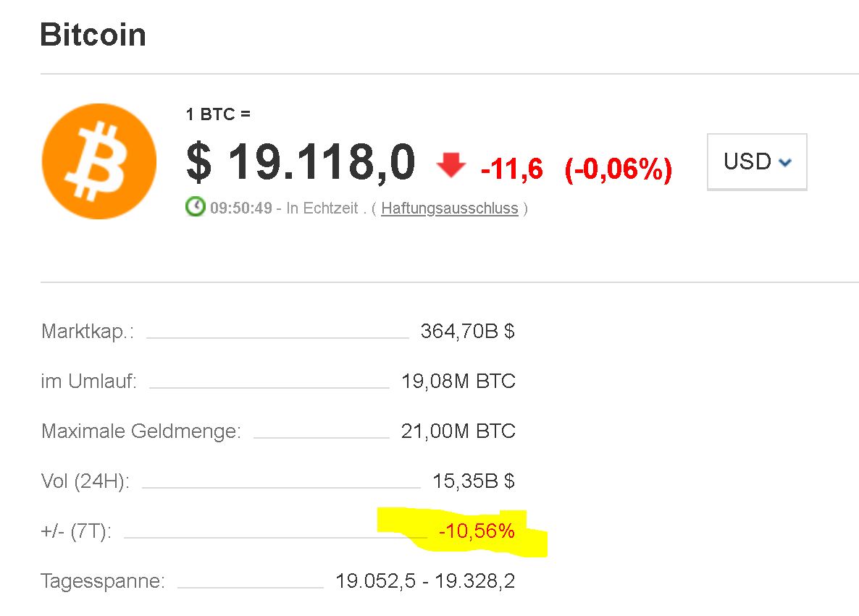Click the Maximale Geldmenge label

(141, 431)
